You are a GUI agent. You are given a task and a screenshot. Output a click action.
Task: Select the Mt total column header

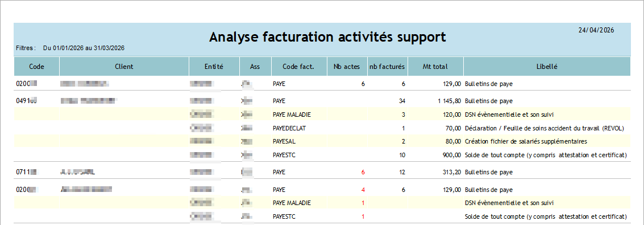pos(435,66)
